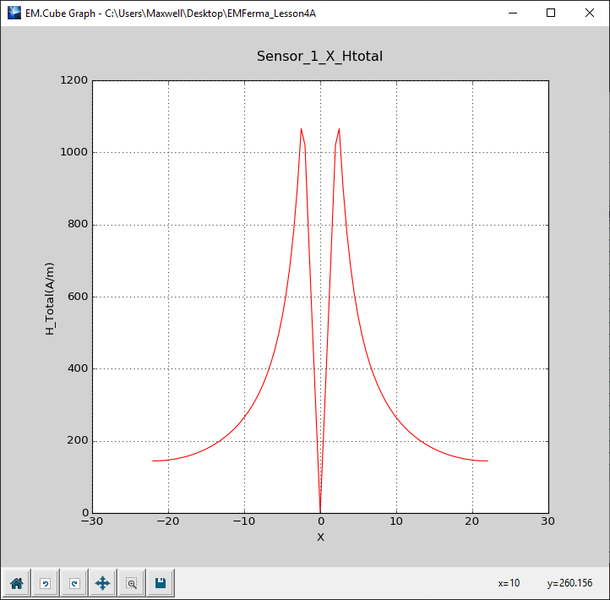This screenshot has height=600, width=610.
Task: Maximize the EM.Cube Graph window
Action: pos(550,13)
